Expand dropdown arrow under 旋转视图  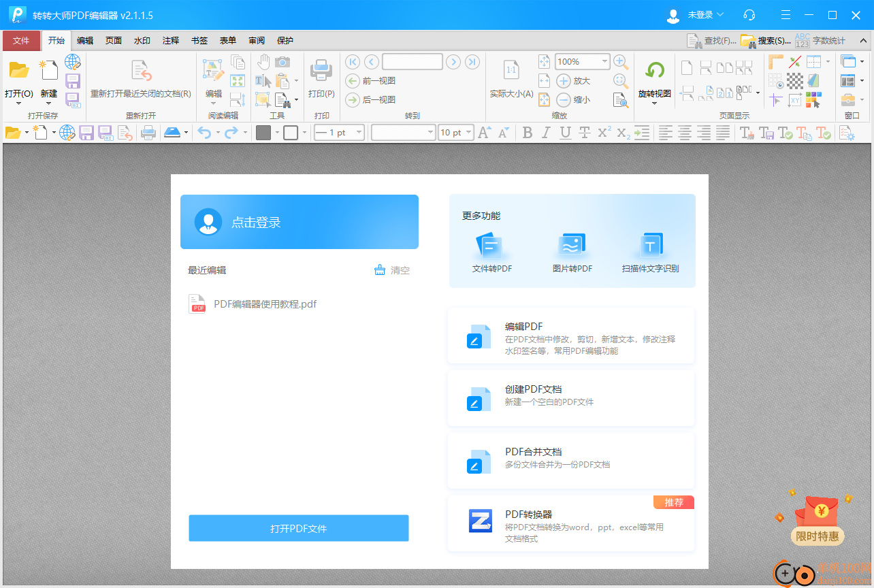655,103
